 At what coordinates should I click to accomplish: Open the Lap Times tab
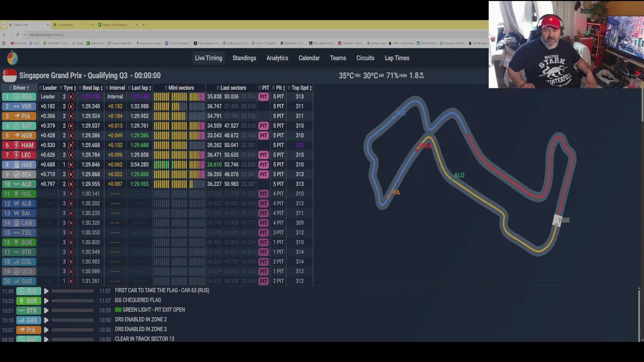[397, 58]
